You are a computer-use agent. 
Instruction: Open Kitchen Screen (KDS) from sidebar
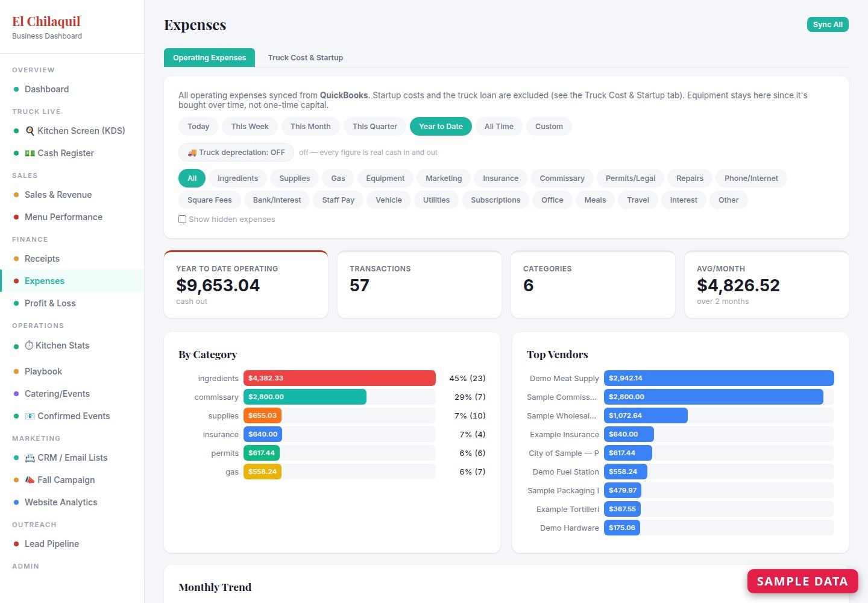click(x=72, y=131)
